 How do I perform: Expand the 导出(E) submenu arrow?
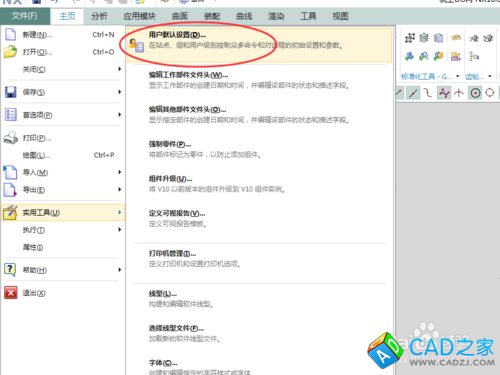tap(120, 189)
